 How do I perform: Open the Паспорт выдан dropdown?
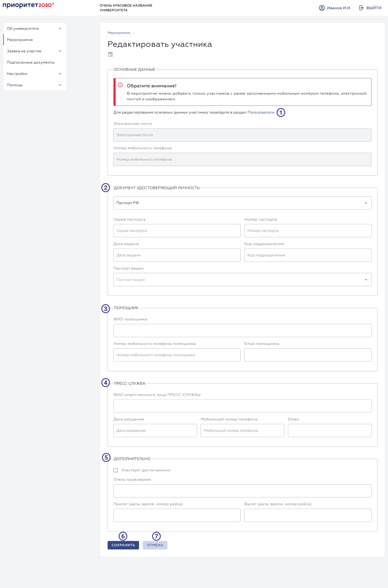click(242, 280)
